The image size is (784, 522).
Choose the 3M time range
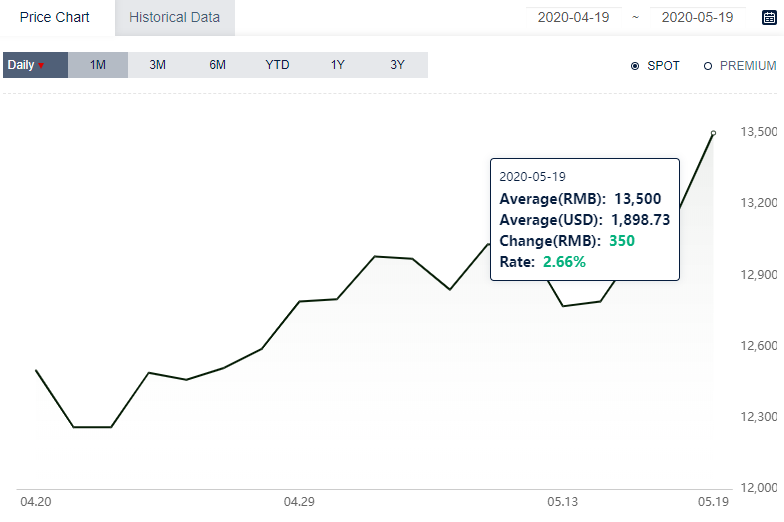pos(158,65)
